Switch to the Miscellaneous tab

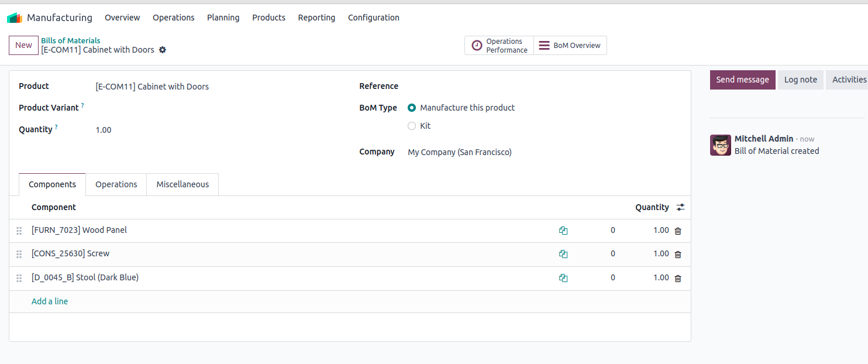point(182,184)
